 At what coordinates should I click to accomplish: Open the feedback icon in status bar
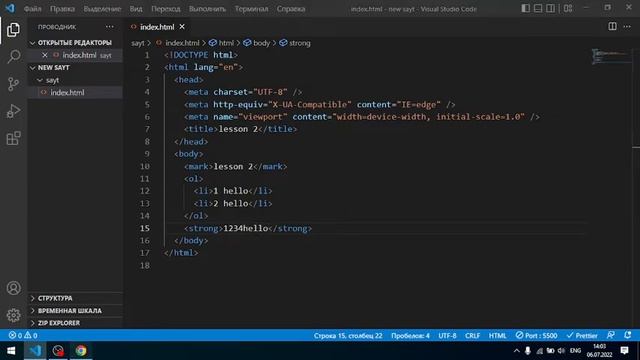pyautogui.click(x=611, y=335)
